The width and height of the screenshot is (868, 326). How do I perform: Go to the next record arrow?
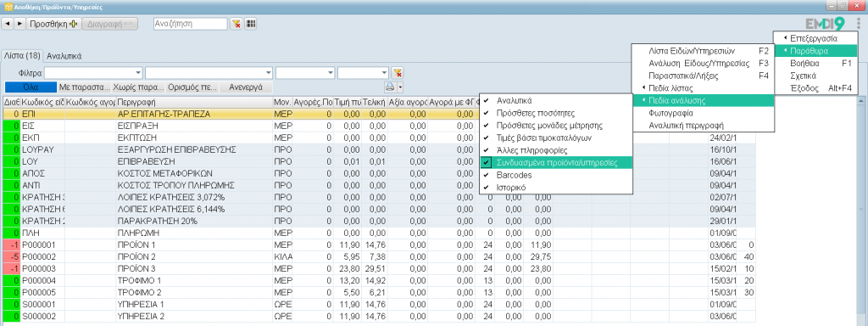click(x=20, y=24)
